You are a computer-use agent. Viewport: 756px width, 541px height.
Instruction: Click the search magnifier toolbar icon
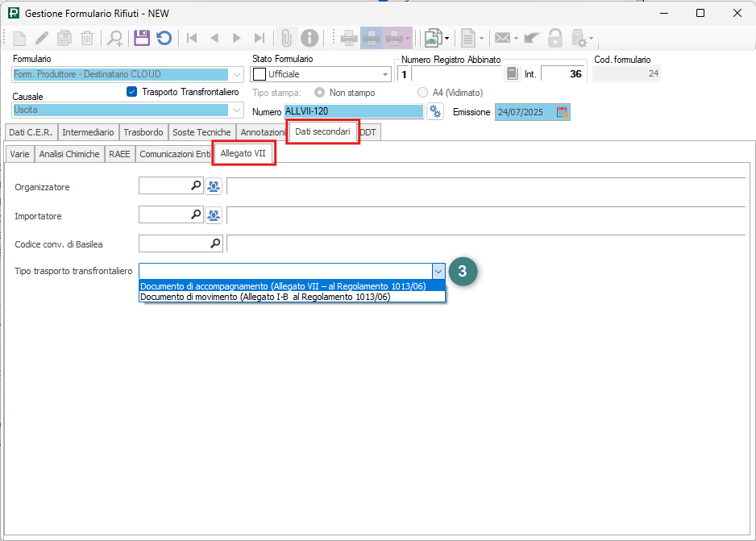[x=115, y=38]
